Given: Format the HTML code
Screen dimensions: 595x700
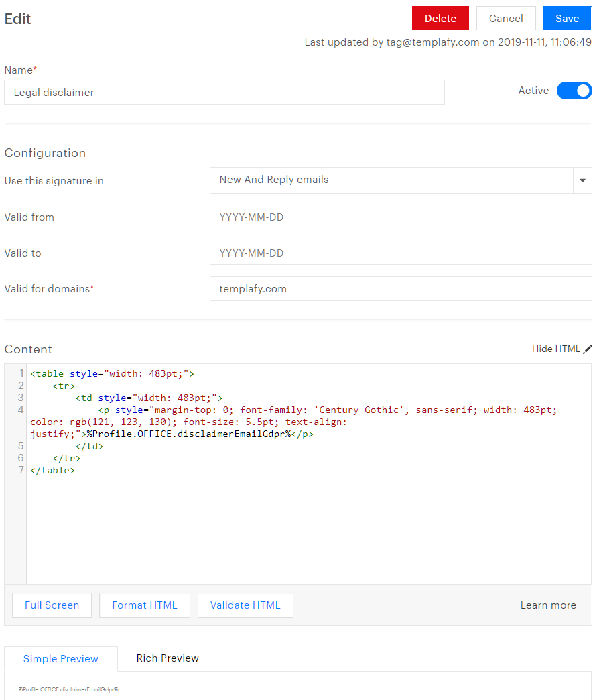Looking at the screenshot, I should [x=144, y=605].
